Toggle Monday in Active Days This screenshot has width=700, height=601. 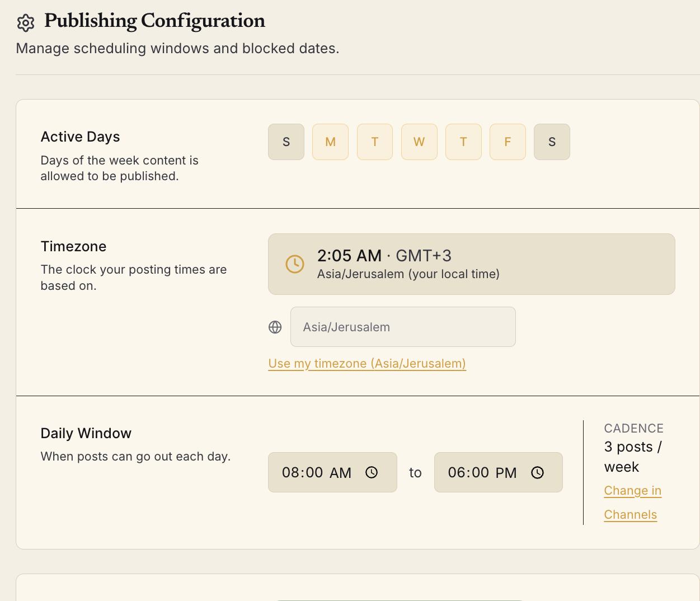330,142
